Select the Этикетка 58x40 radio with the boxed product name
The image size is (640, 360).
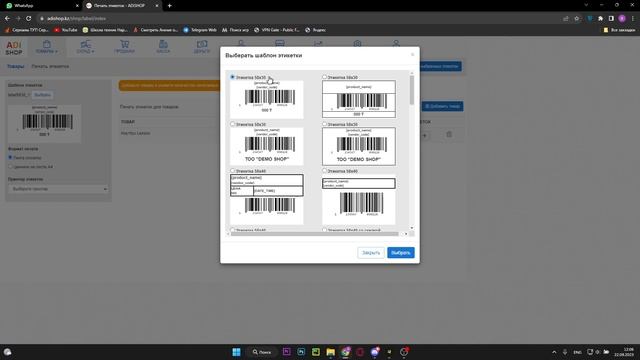tap(324, 171)
